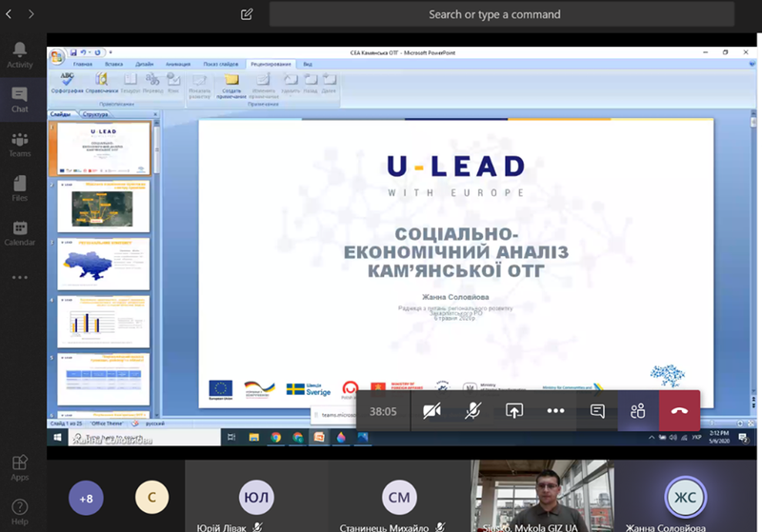
Task: Open File Explorer on shared taskbar
Action: point(253,438)
